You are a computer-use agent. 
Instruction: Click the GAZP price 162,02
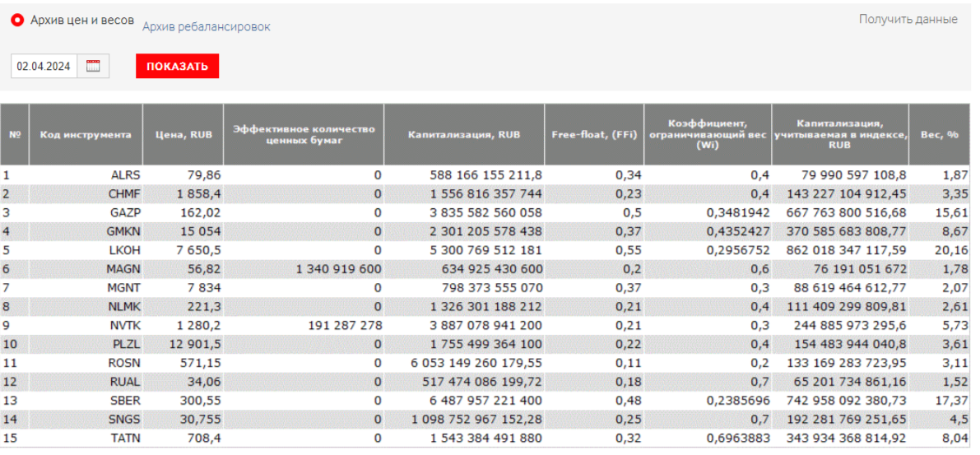point(202,212)
